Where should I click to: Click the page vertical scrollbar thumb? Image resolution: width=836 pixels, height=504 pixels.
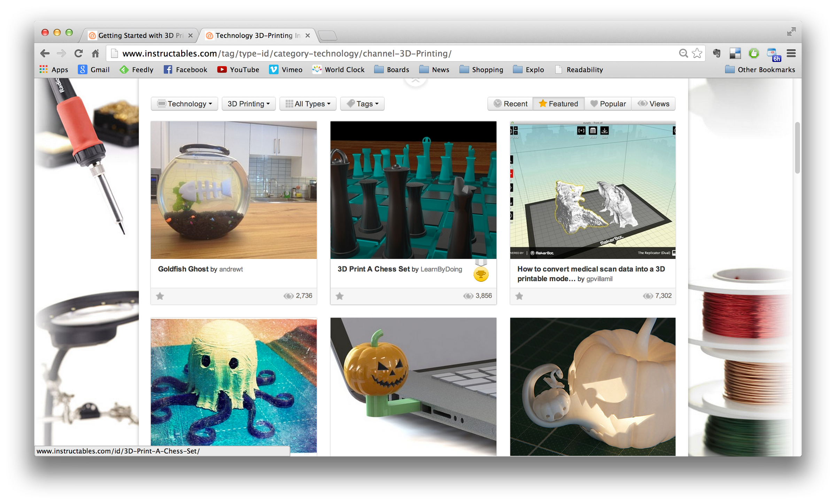pyautogui.click(x=797, y=148)
